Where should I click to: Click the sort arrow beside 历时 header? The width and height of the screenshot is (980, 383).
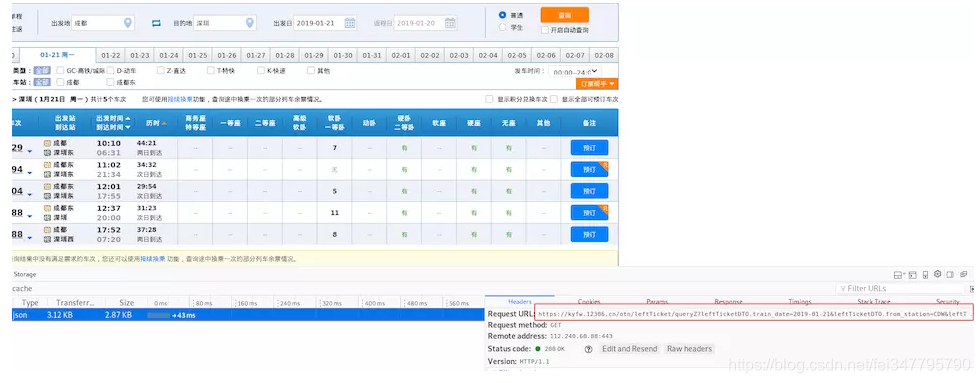pyautogui.click(x=164, y=123)
